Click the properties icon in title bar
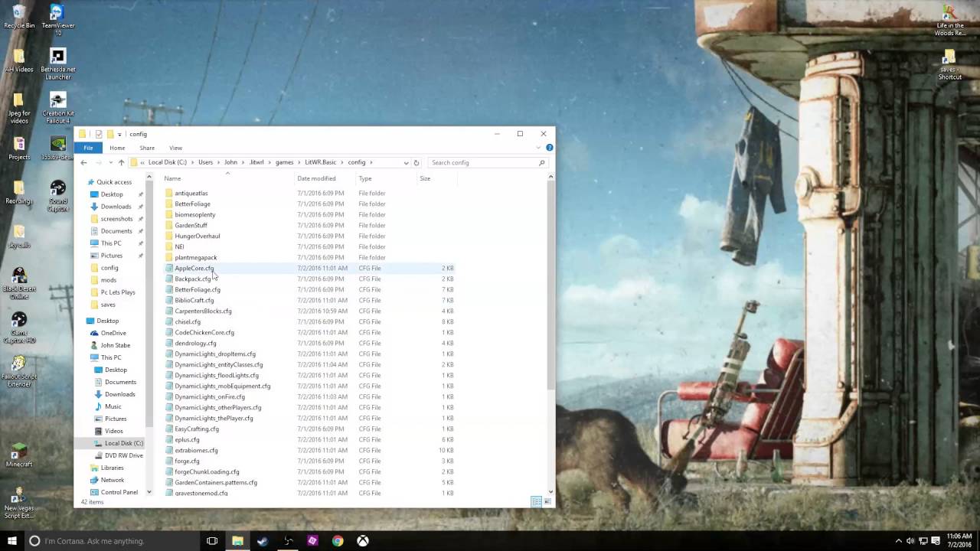This screenshot has height=551, width=980. coord(99,134)
